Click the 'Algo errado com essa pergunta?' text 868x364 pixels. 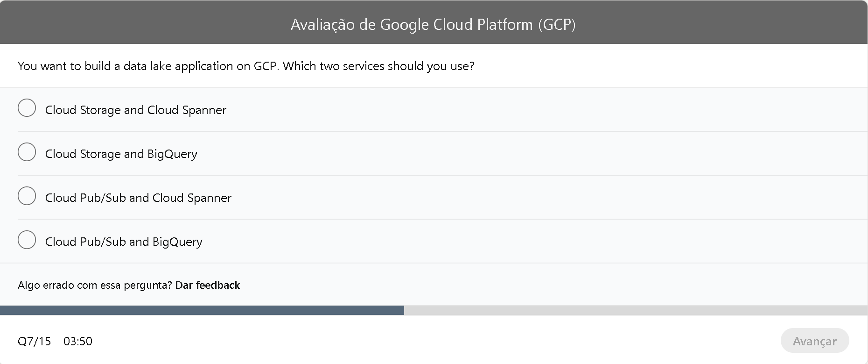pos(94,285)
